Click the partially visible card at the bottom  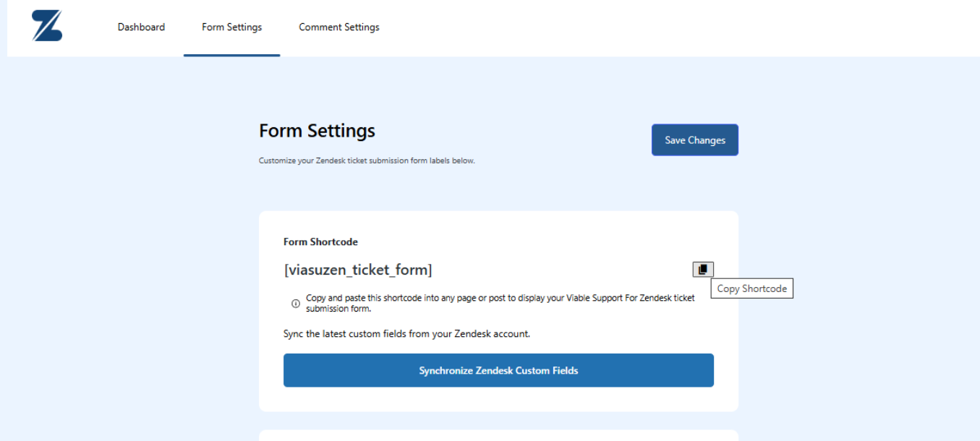pyautogui.click(x=498, y=435)
